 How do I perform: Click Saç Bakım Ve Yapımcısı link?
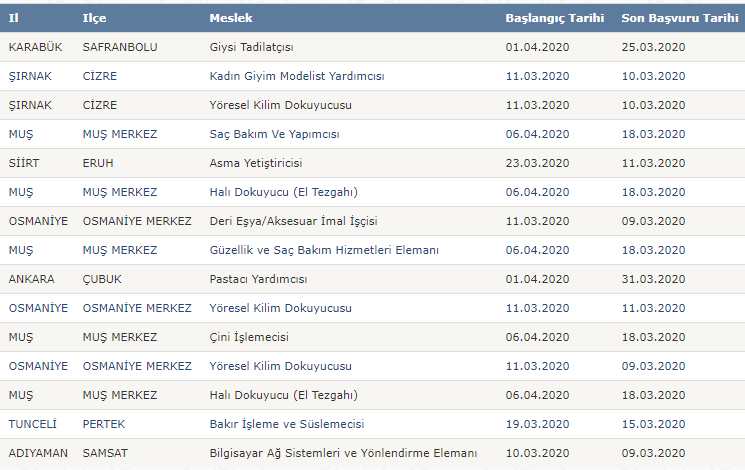pyautogui.click(x=274, y=134)
